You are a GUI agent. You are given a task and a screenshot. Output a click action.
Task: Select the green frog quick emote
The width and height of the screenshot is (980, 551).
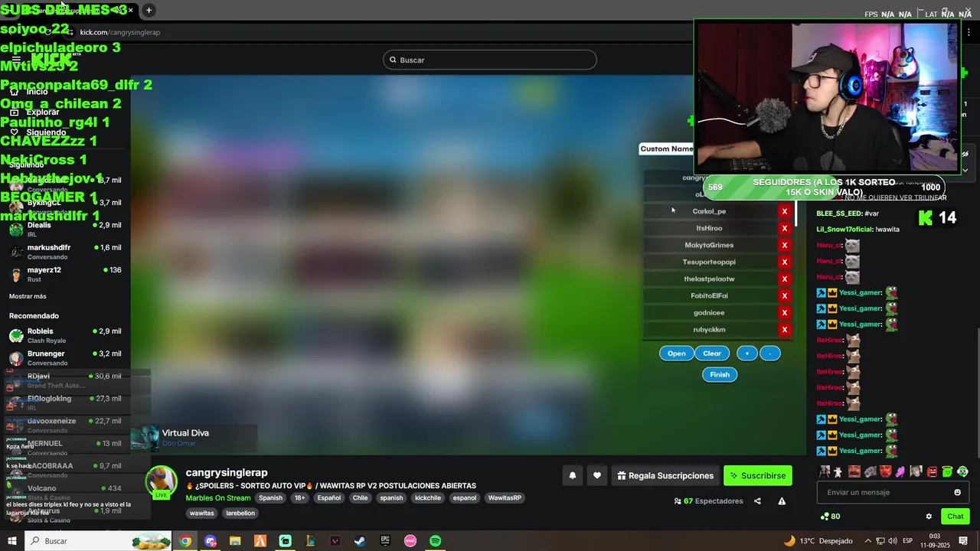coord(947,471)
